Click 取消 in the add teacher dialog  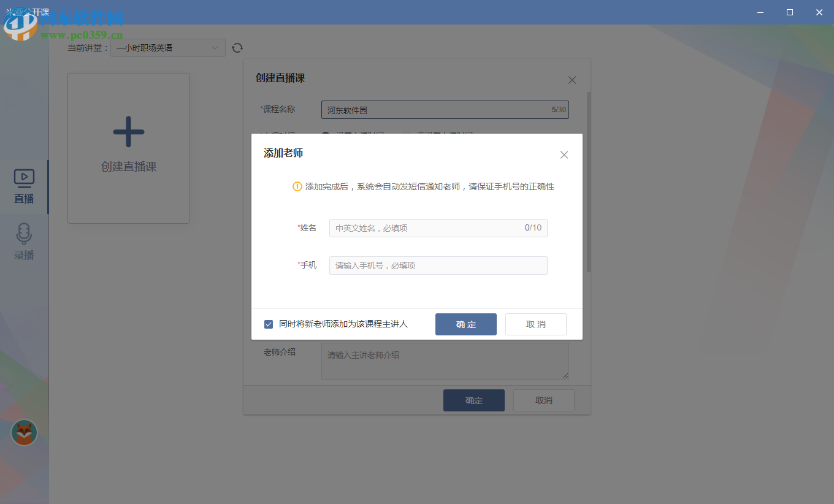[535, 324]
